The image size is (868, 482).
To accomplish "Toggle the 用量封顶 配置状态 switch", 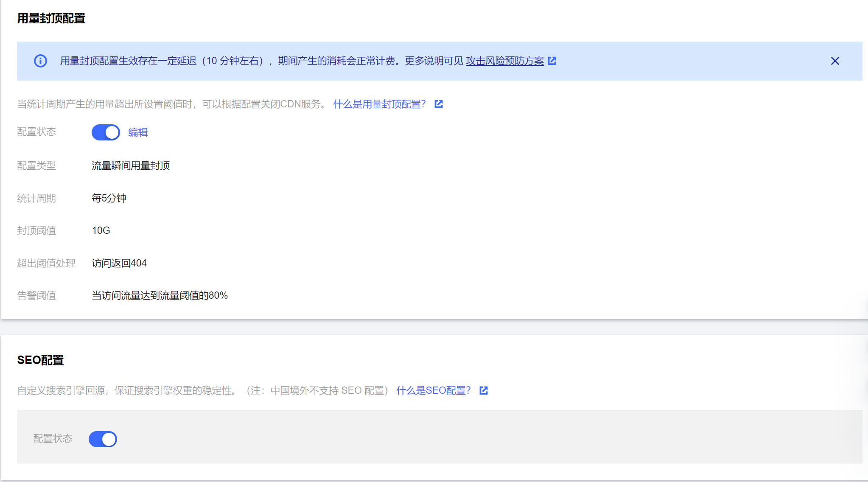I will 106,132.
